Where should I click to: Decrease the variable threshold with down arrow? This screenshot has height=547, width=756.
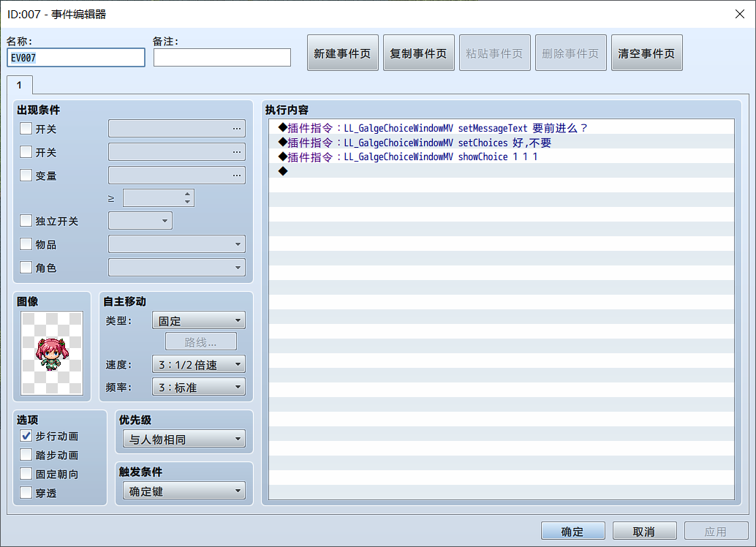(188, 202)
